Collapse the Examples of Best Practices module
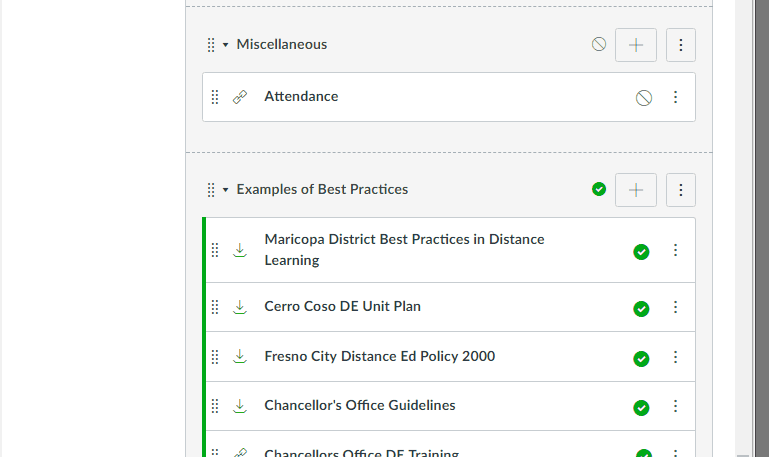The image size is (769, 457). tap(226, 190)
